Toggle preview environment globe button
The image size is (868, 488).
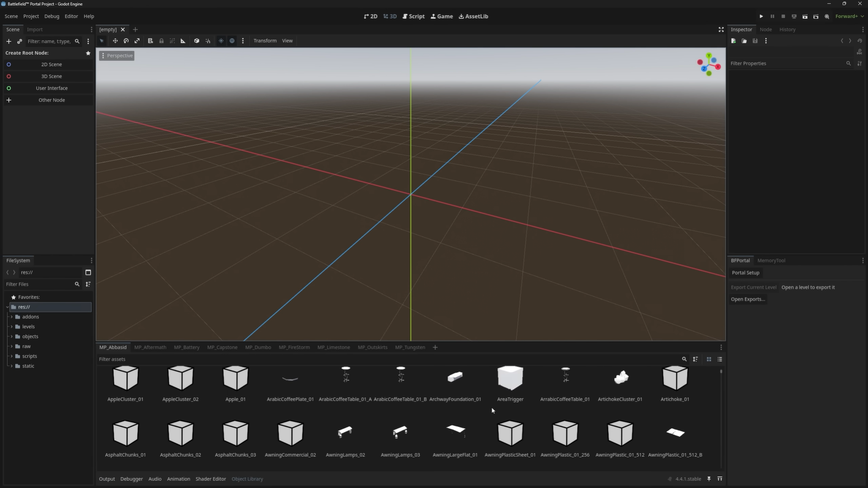point(232,41)
